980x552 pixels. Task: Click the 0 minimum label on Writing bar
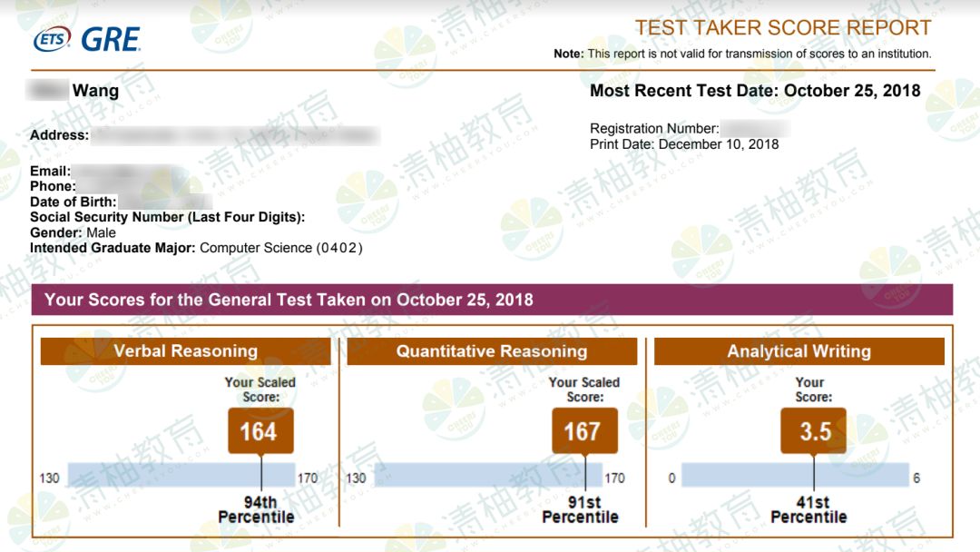(671, 478)
